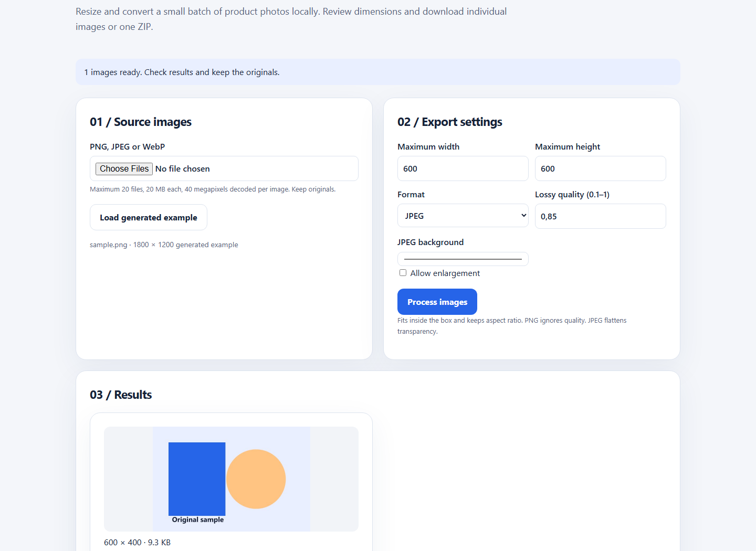Click the Original sample result thumbnail

coord(231,479)
